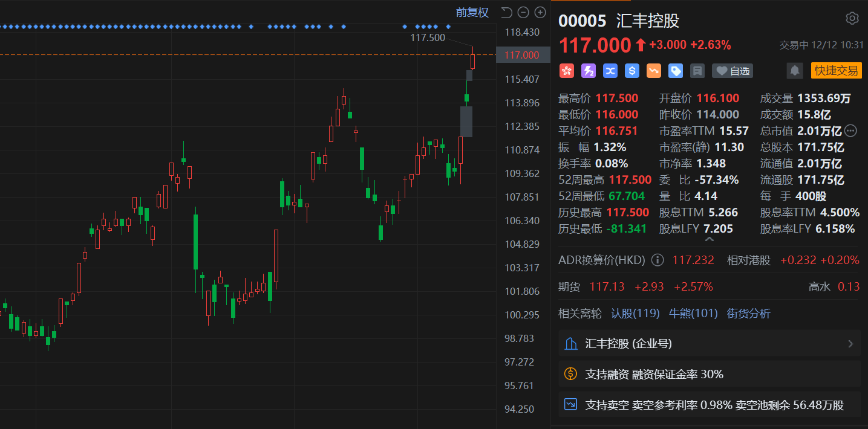Viewport: 868px width, 429px height.
Task: Open the 街货分析 link
Action: coord(748,313)
